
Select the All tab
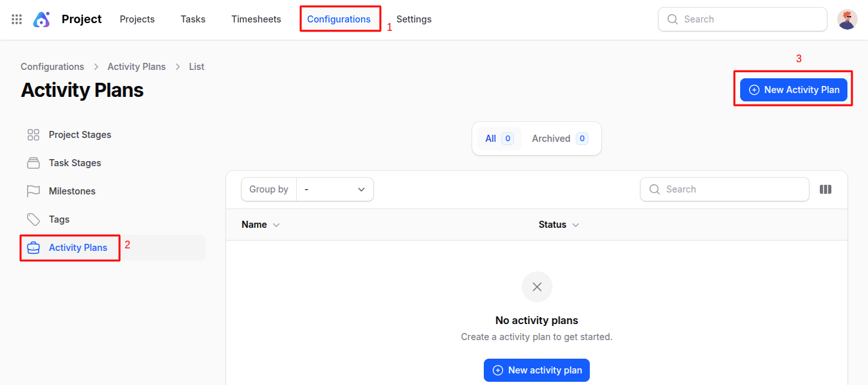click(x=499, y=139)
